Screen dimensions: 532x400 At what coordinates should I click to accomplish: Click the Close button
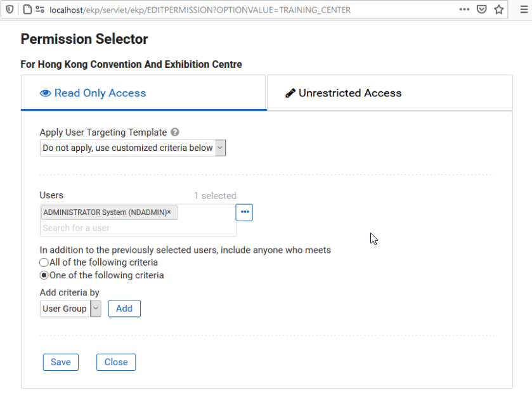[x=116, y=362]
